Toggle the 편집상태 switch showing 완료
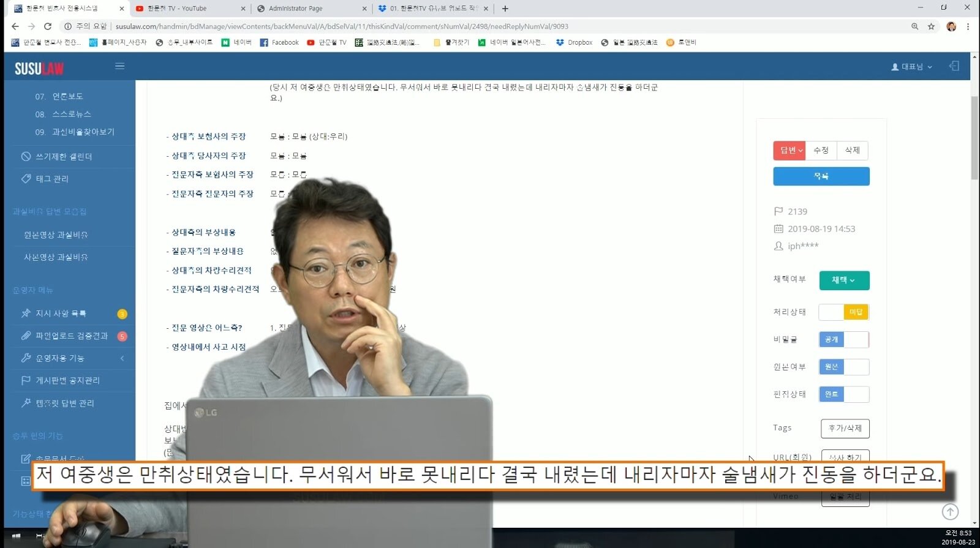 [843, 394]
